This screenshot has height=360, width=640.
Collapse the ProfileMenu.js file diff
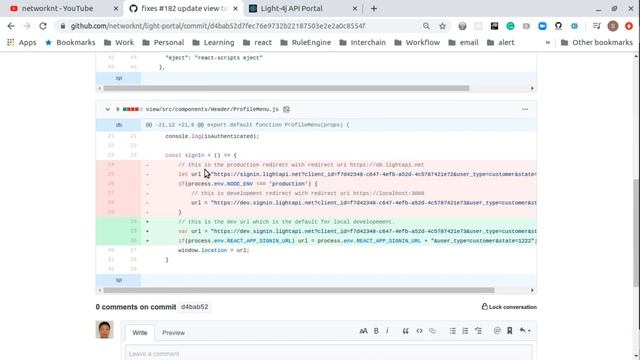108,109
